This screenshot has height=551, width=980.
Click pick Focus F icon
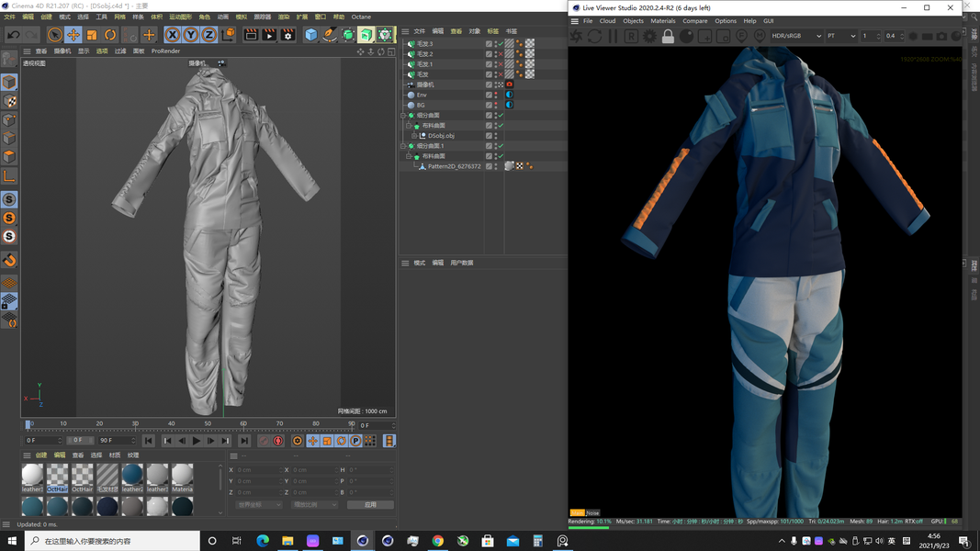point(741,36)
